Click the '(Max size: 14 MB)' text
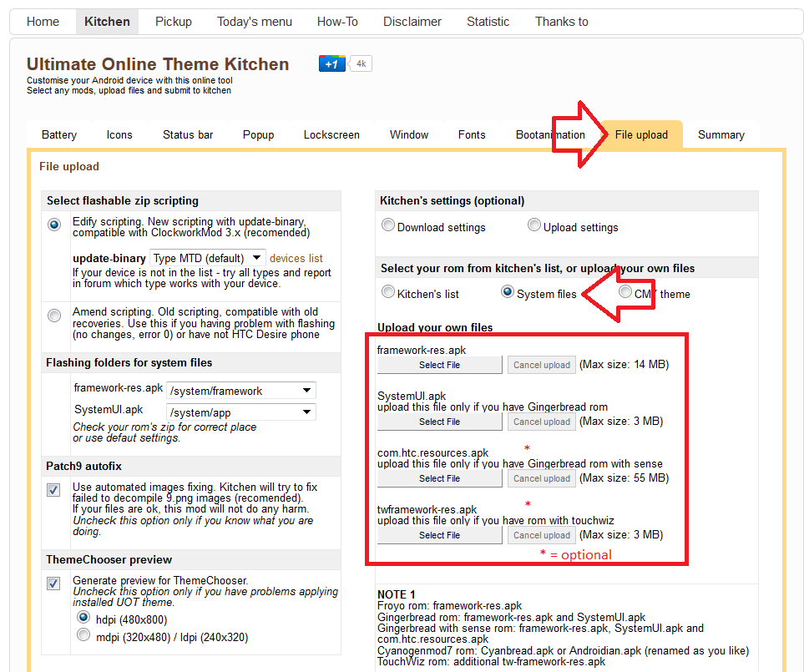Image resolution: width=804 pixels, height=672 pixels. pos(624,365)
